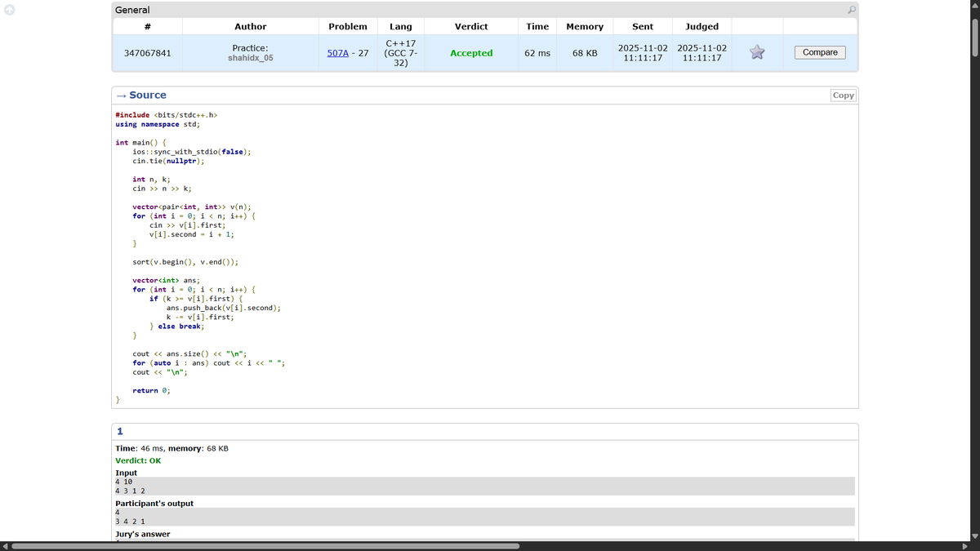
Task: Click the horizontal scrollbar thumb at the bottom
Action: [x=265, y=546]
